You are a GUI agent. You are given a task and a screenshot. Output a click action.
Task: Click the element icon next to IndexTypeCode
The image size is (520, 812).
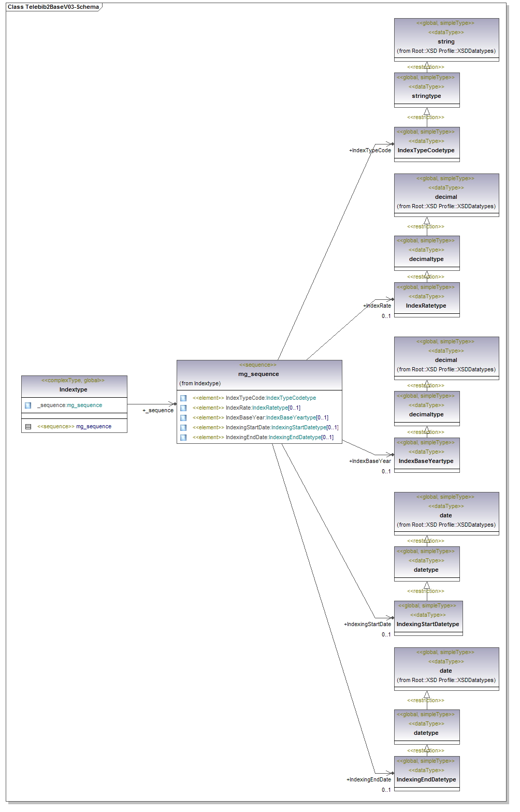pyautogui.click(x=183, y=398)
